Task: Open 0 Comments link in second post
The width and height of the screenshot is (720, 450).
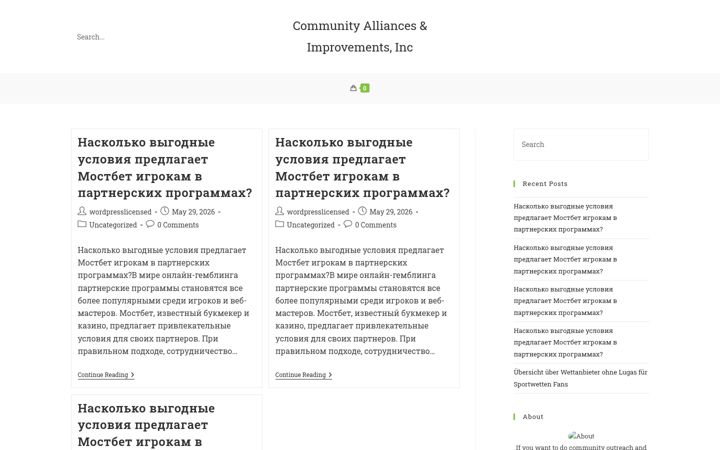Action: (376, 225)
